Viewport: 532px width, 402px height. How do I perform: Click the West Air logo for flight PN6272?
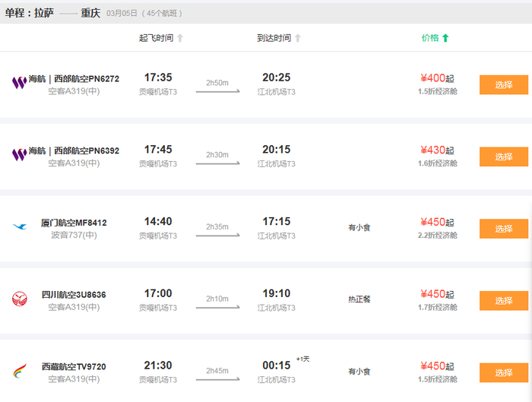(x=19, y=82)
